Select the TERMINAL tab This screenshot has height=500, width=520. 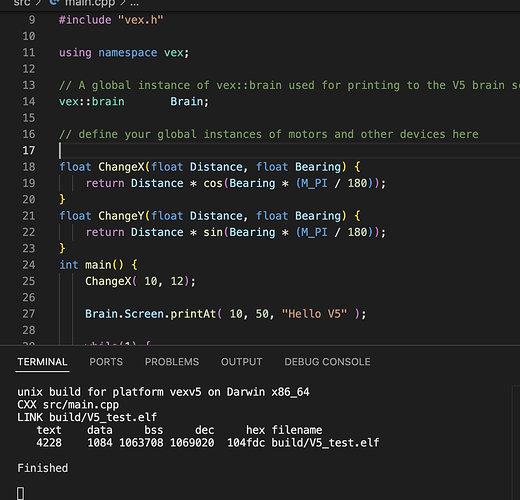[42, 362]
